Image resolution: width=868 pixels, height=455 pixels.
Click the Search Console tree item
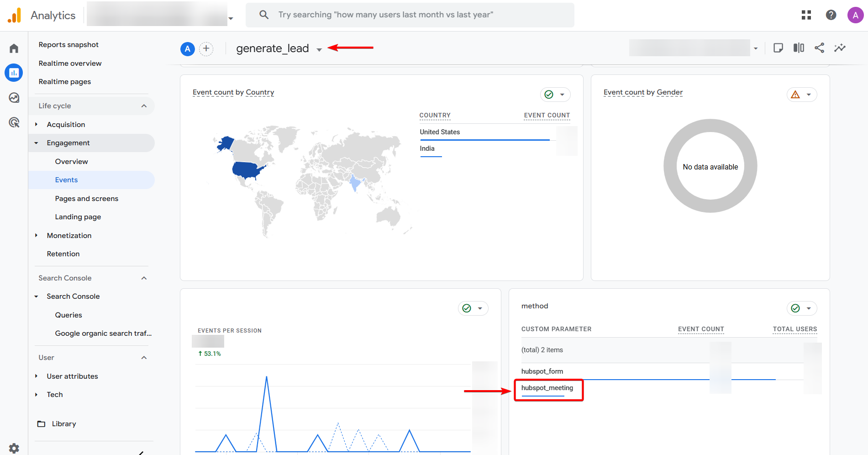(x=73, y=296)
